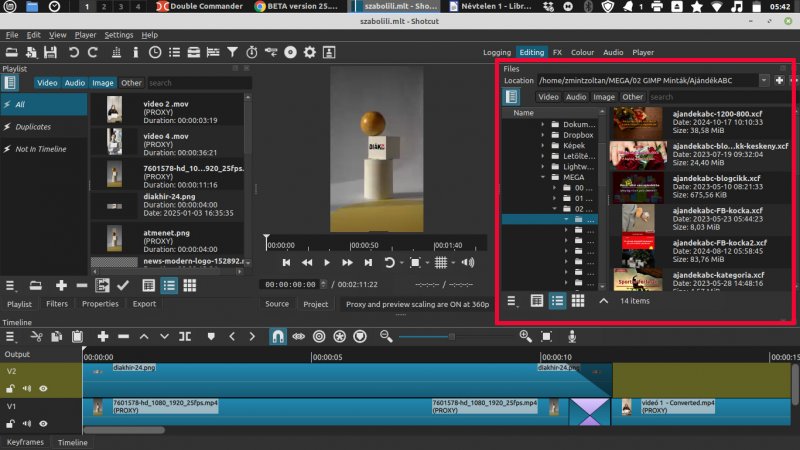Open the Files Location path dropdown

click(764, 80)
